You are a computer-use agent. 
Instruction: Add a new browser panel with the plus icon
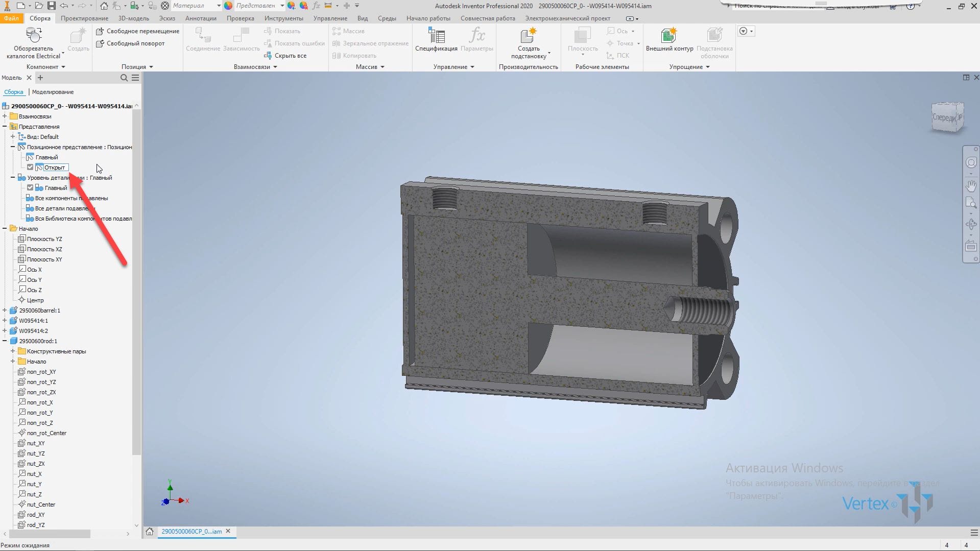click(x=40, y=78)
